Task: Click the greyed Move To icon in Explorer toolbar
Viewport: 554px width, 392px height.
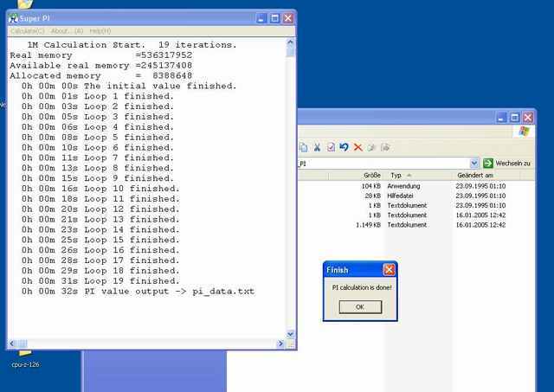Action: [x=371, y=148]
